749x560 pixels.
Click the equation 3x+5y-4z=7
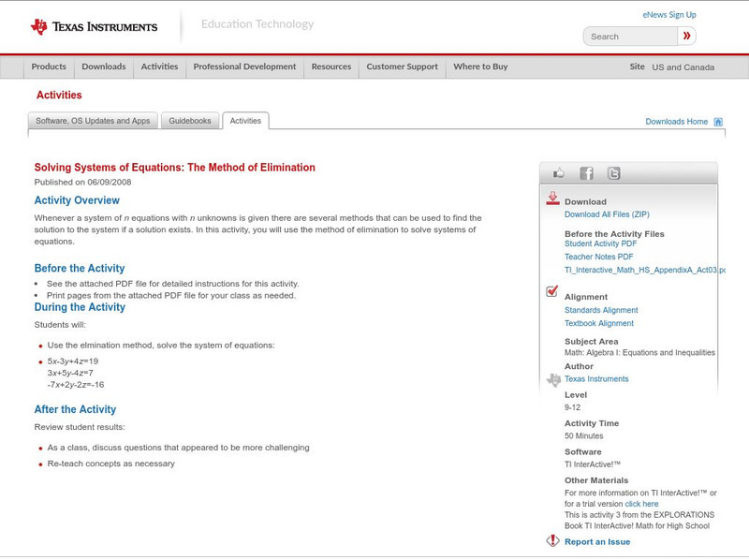(70, 373)
